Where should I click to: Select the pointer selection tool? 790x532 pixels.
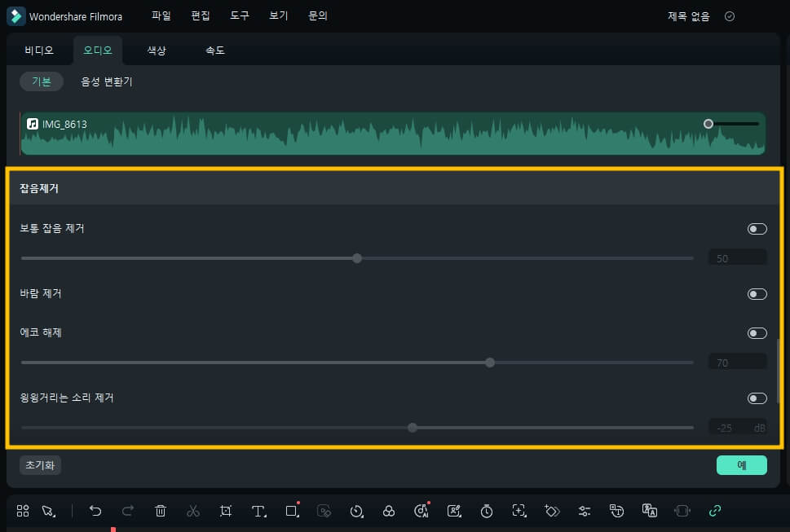pyautogui.click(x=49, y=512)
